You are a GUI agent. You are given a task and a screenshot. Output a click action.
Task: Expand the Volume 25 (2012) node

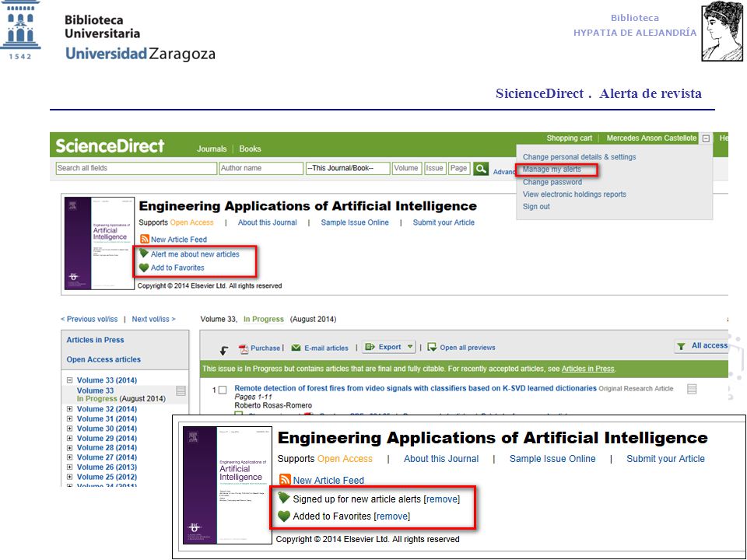tap(69, 477)
